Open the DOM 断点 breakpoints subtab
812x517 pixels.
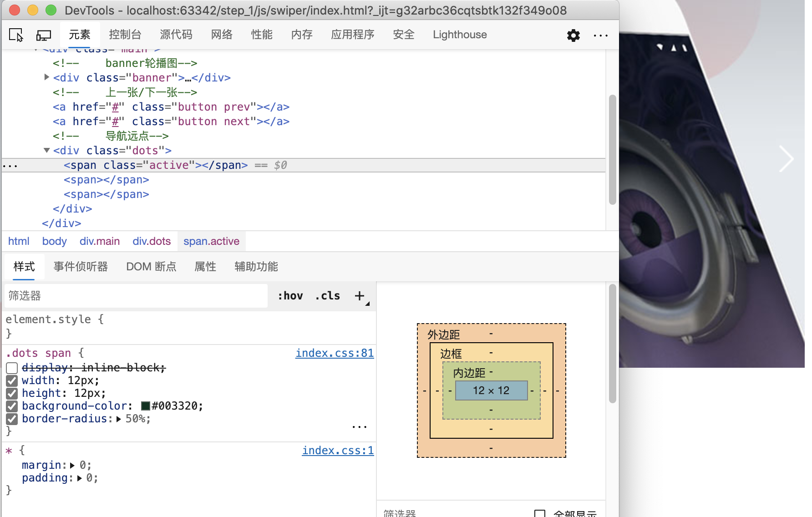click(x=151, y=267)
